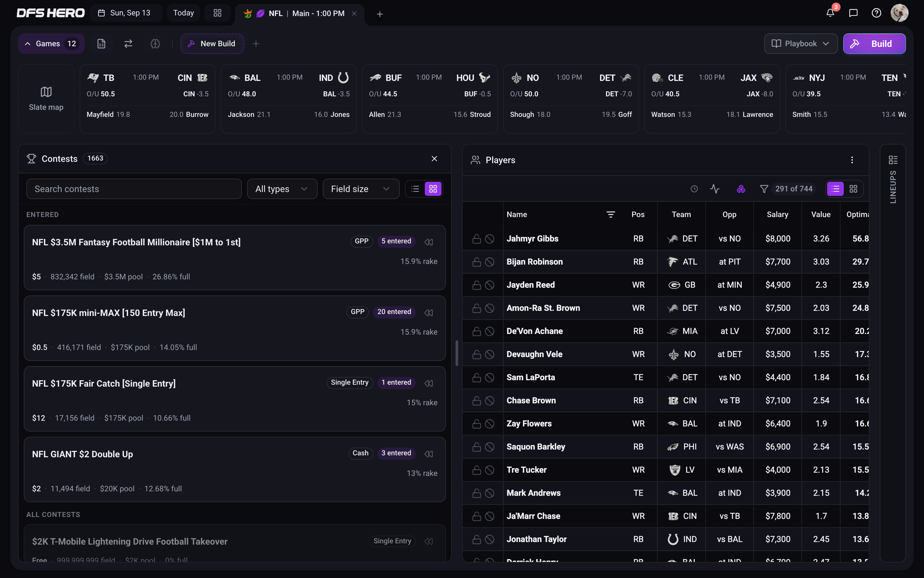Click the Salary column header
This screenshot has width=924, height=578.
(x=777, y=215)
